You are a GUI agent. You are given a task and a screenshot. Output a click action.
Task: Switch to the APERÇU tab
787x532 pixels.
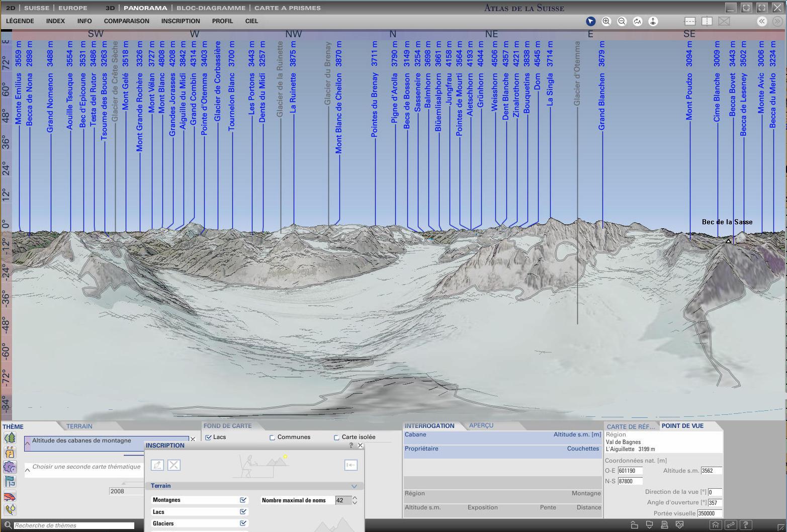tap(481, 425)
